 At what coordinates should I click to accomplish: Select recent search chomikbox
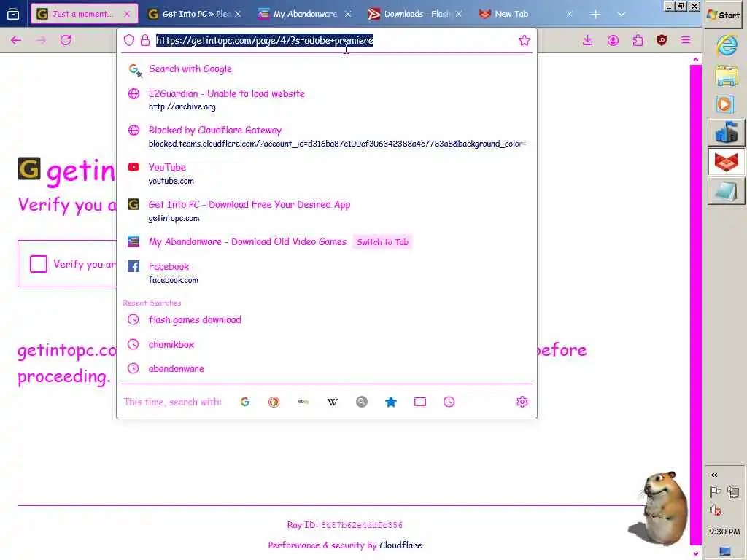tap(327, 344)
